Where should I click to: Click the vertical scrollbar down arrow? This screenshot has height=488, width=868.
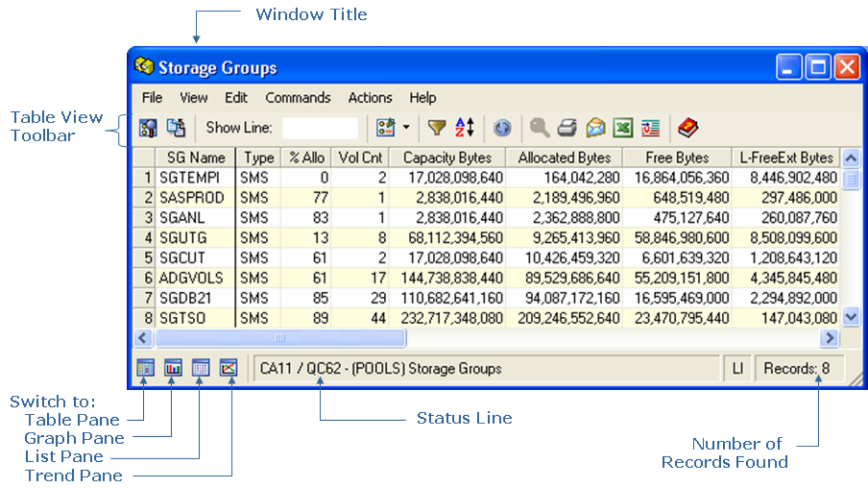click(x=851, y=317)
